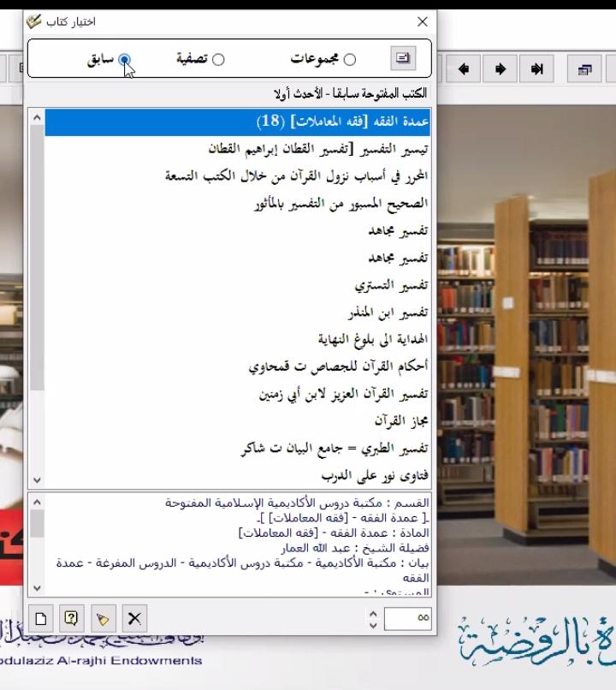Image resolution: width=616 pixels, height=690 pixels.
Task: Click the left arrow navigation toolbar button
Action: pyautogui.click(x=464, y=69)
